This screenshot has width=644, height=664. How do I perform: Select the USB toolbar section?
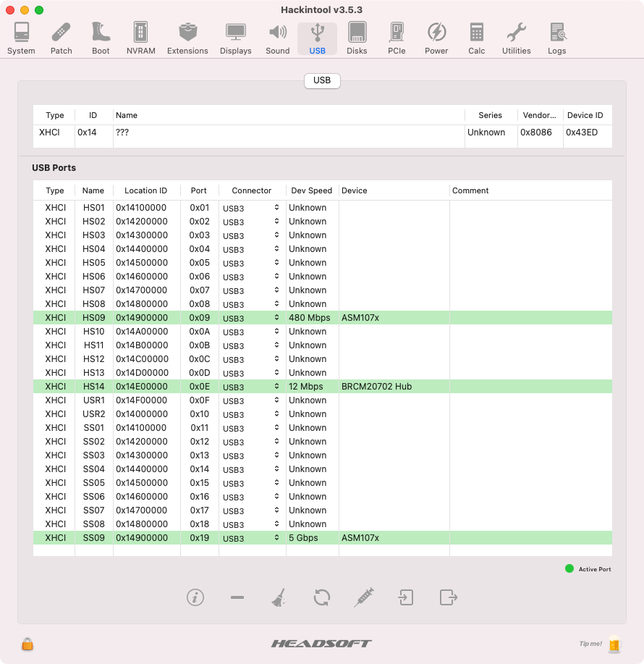point(318,38)
